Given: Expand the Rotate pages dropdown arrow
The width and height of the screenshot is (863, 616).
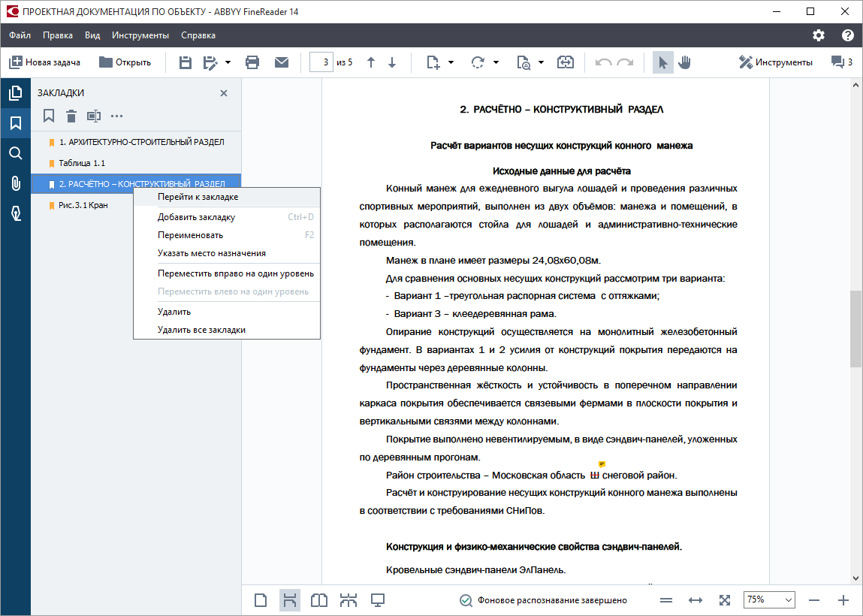Looking at the screenshot, I should 496,62.
